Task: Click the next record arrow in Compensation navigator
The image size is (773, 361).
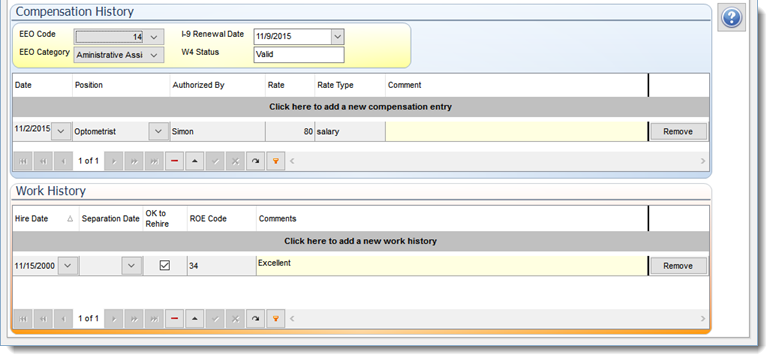Action: (x=114, y=161)
